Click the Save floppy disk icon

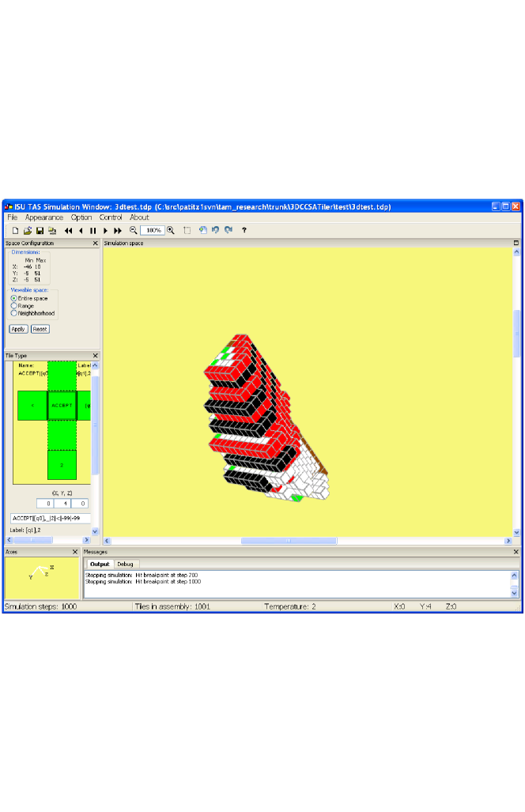tap(40, 230)
